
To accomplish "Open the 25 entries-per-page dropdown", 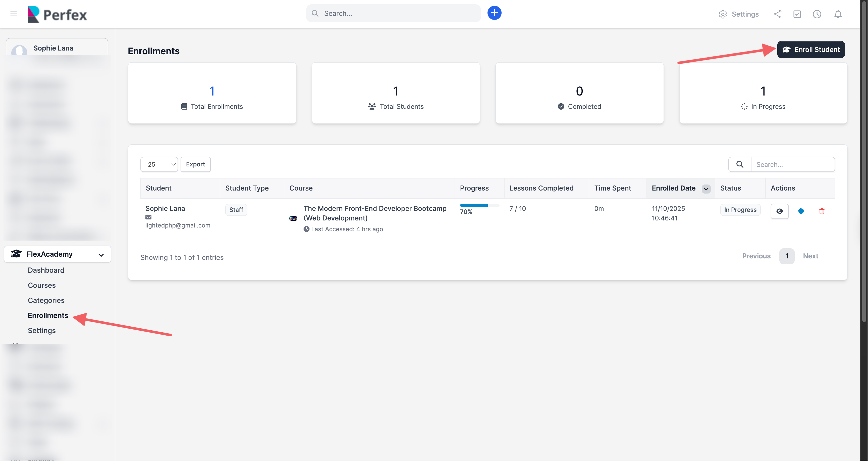I will point(159,164).
